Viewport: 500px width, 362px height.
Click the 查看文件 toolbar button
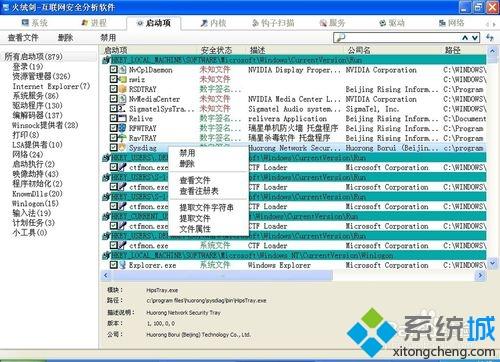[x=23, y=38]
